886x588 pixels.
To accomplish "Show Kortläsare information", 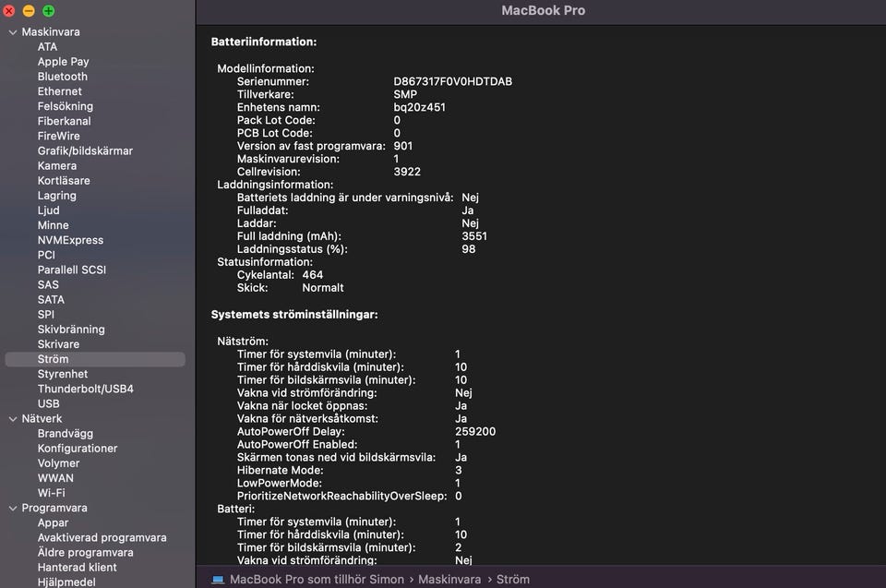I will (x=64, y=181).
